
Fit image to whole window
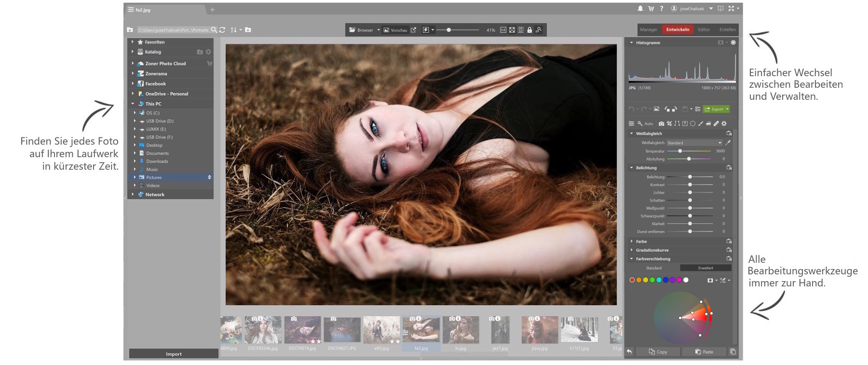(512, 30)
